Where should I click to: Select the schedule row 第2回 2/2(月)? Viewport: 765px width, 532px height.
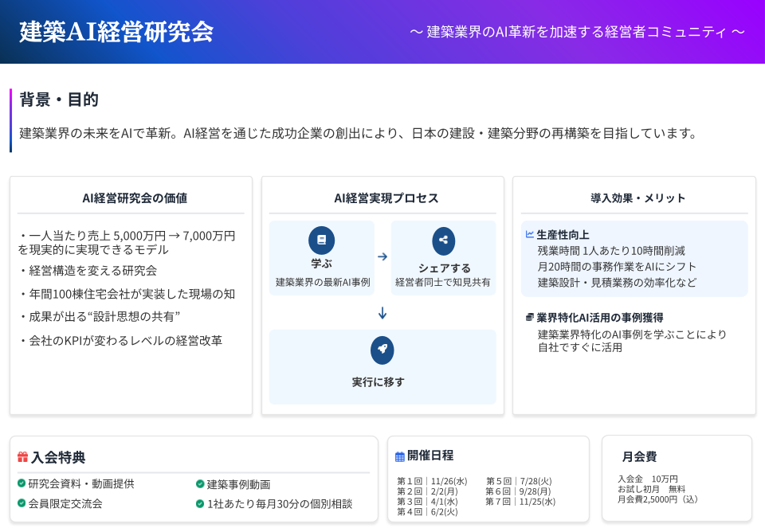(x=427, y=491)
